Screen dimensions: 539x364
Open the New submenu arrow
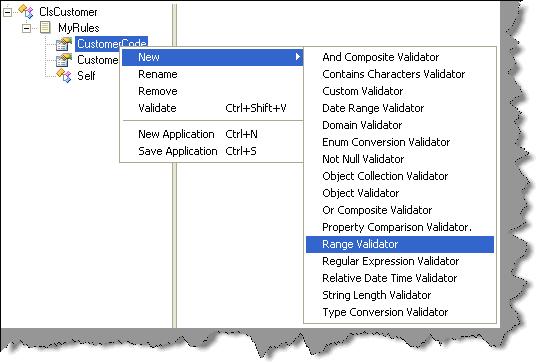[298, 57]
